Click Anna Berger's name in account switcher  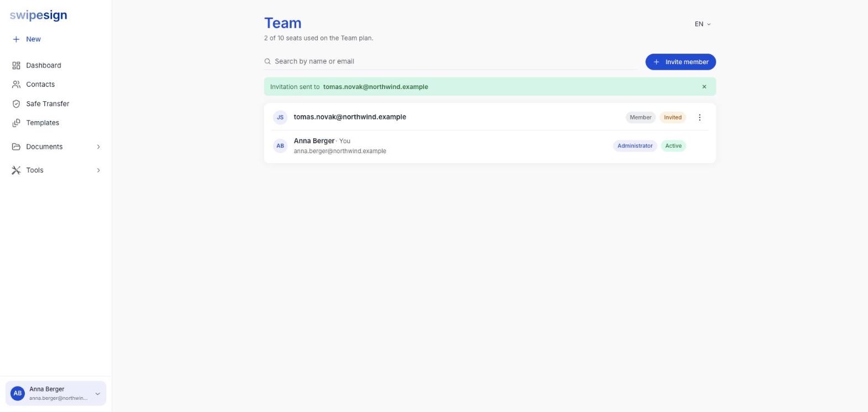(46, 389)
